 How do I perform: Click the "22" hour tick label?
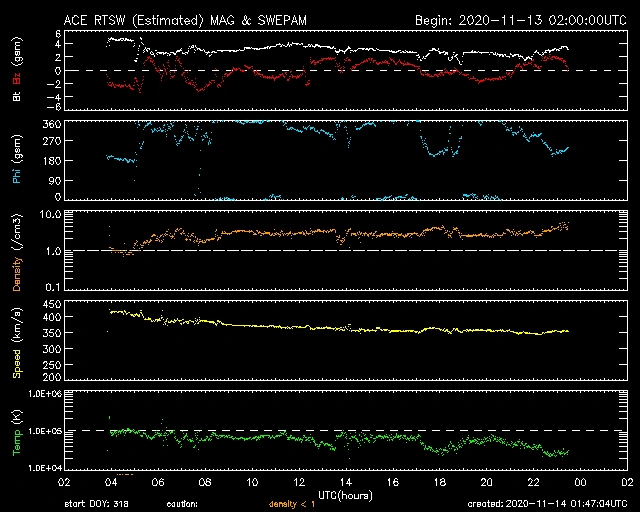tap(533, 482)
